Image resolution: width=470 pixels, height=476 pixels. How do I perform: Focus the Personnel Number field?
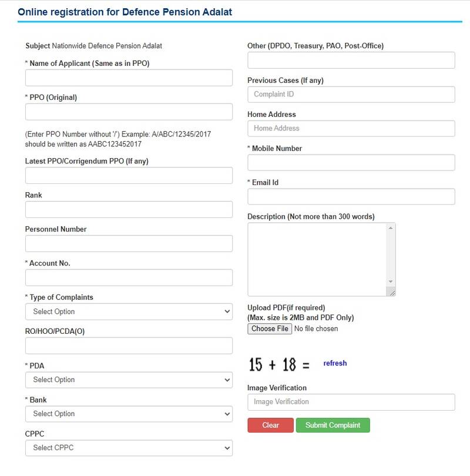[x=129, y=243]
